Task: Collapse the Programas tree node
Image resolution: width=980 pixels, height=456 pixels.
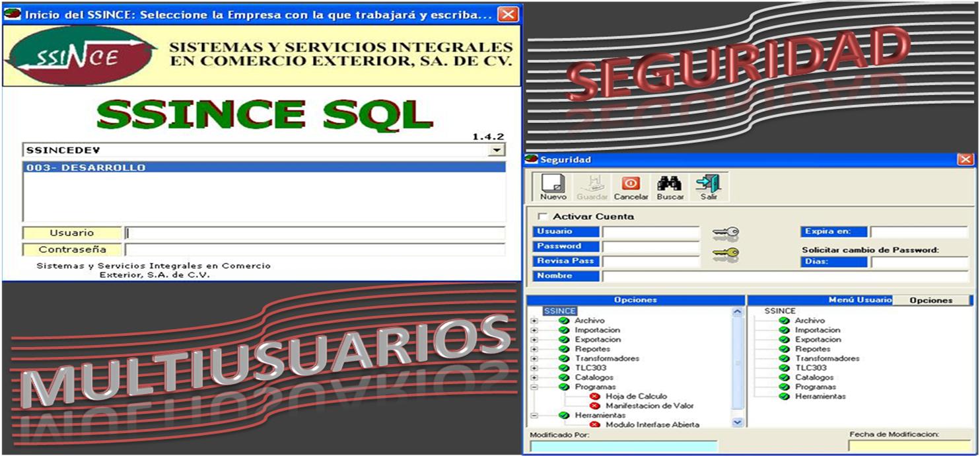Action: tap(534, 387)
